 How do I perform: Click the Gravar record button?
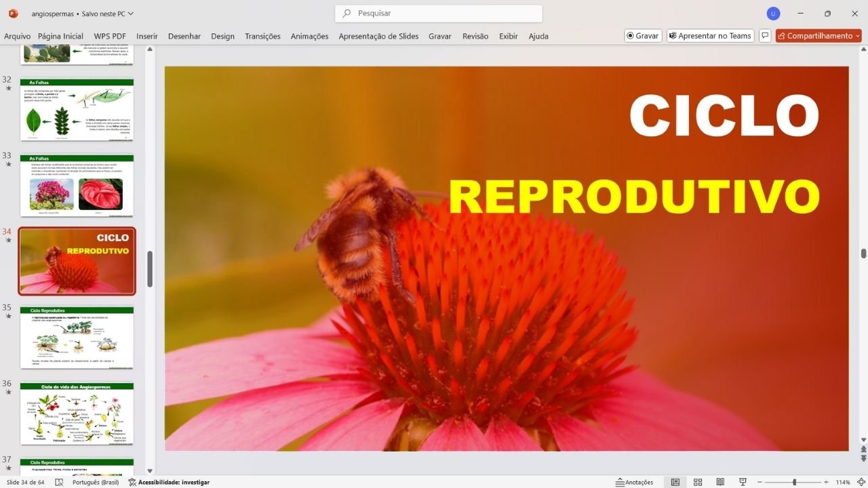pyautogui.click(x=642, y=36)
